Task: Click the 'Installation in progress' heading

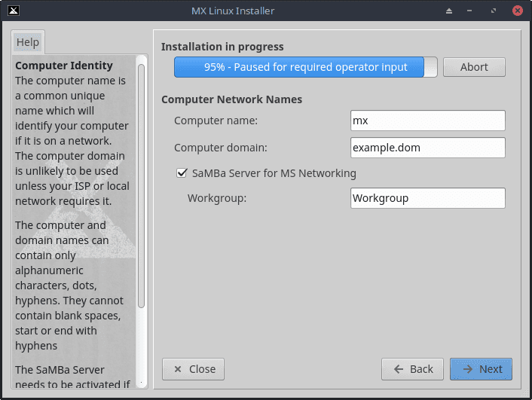Action: click(x=222, y=47)
